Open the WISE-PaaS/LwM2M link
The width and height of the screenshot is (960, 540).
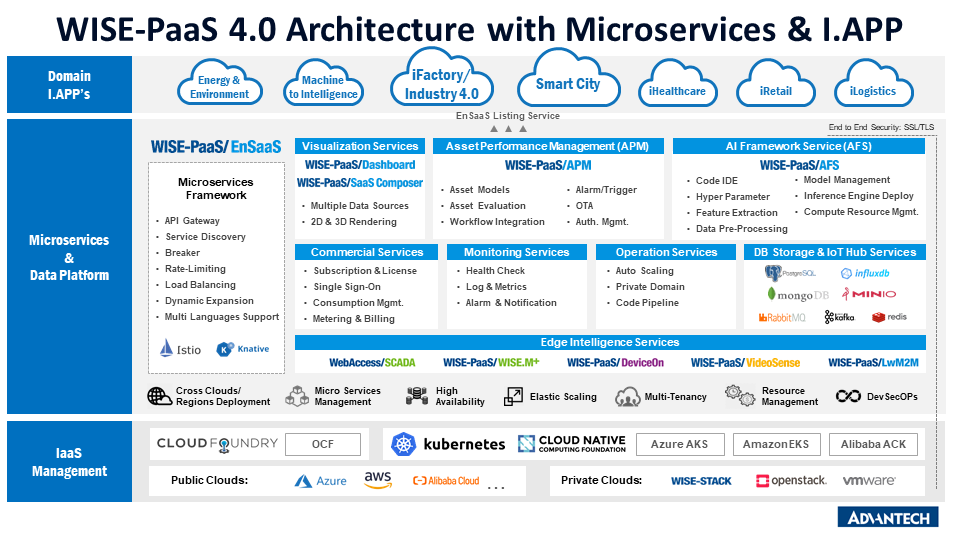(x=874, y=362)
